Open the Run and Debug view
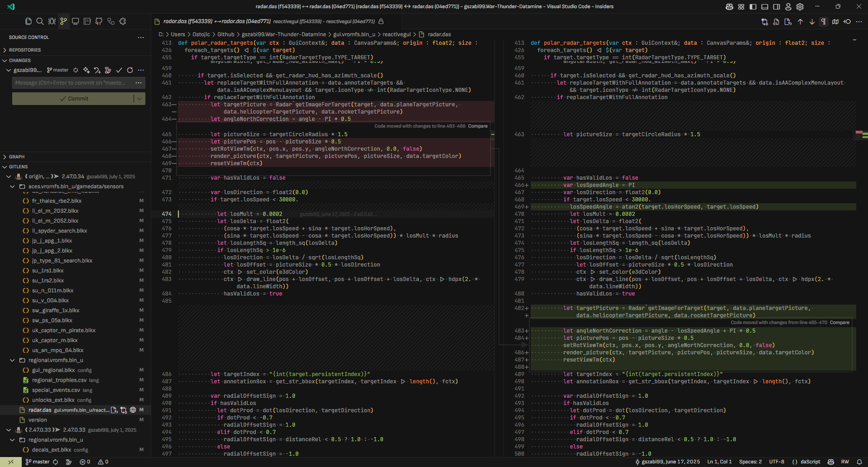 tap(52, 21)
